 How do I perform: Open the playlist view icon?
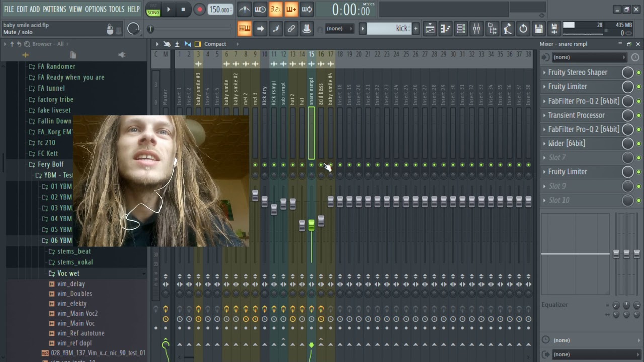coord(430,29)
